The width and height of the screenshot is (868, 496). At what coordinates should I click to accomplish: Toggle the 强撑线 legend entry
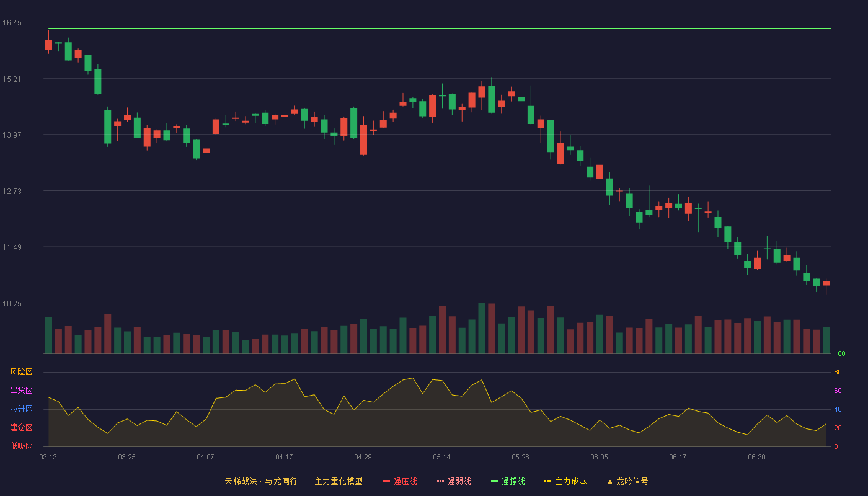pos(508,481)
